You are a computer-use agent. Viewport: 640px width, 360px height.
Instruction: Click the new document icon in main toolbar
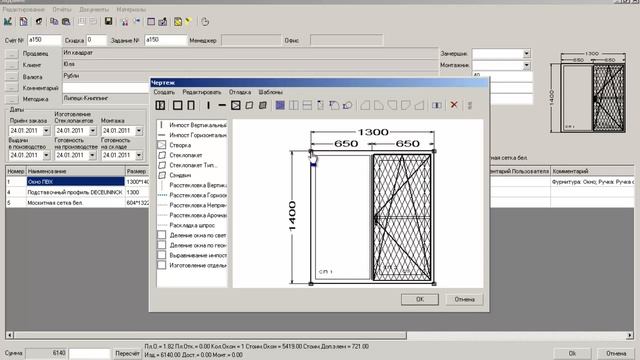24,21
